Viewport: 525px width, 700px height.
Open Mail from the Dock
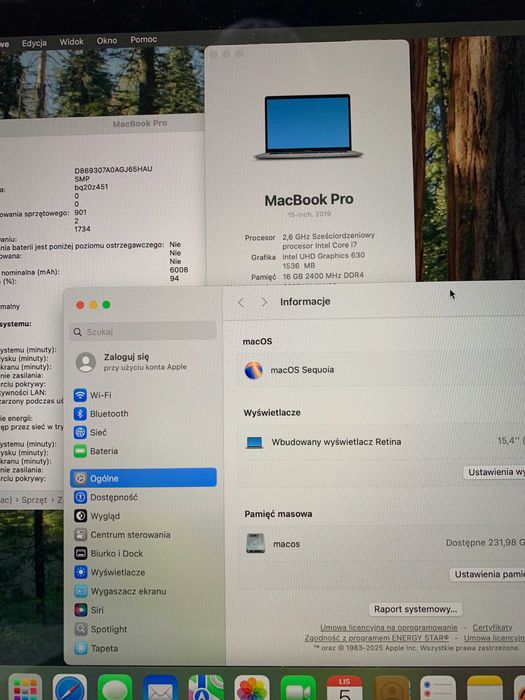(160, 688)
